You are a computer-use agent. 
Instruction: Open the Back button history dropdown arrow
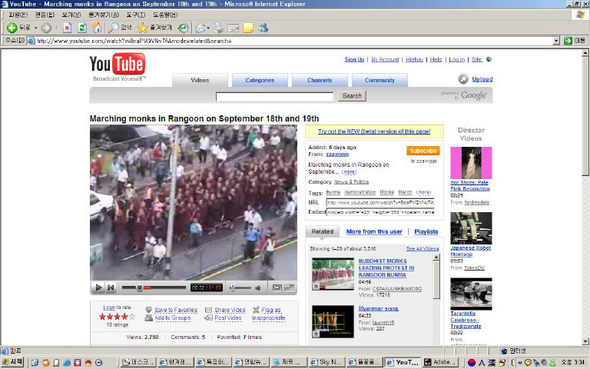coord(36,28)
